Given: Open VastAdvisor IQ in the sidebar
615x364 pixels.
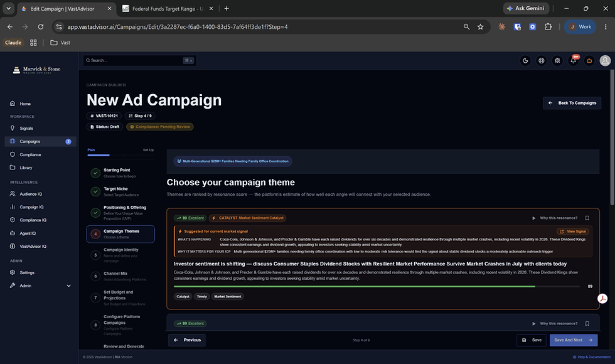Looking at the screenshot, I should point(33,246).
